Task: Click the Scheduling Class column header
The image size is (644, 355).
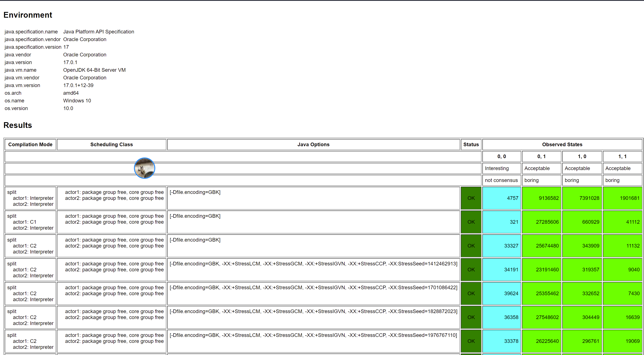Action: point(112,144)
